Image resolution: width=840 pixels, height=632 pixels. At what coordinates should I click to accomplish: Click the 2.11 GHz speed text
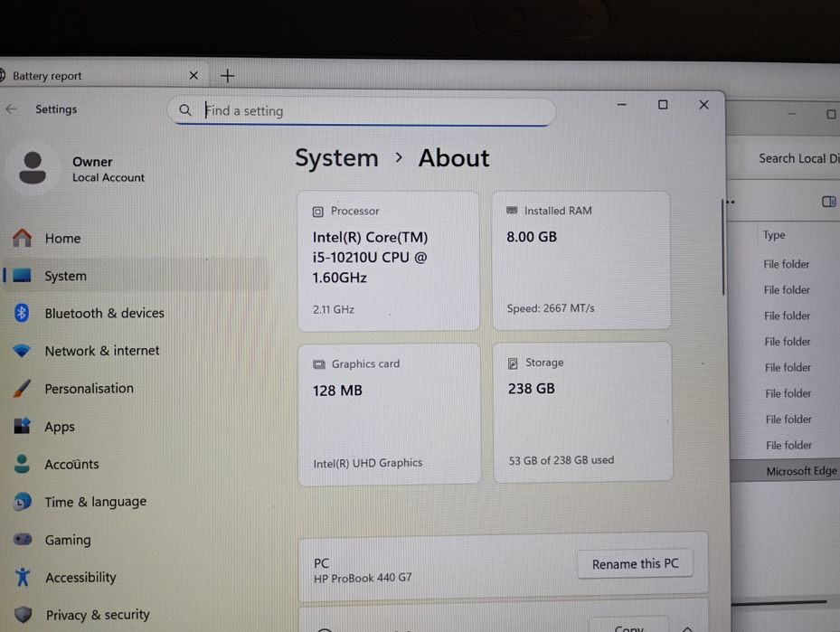click(x=334, y=309)
